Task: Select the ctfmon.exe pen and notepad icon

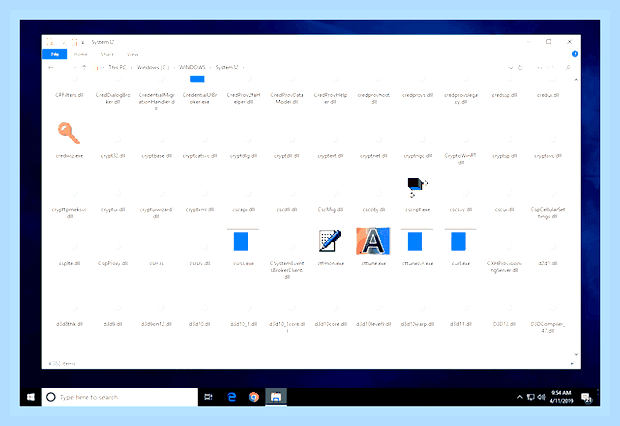Action: tap(330, 240)
